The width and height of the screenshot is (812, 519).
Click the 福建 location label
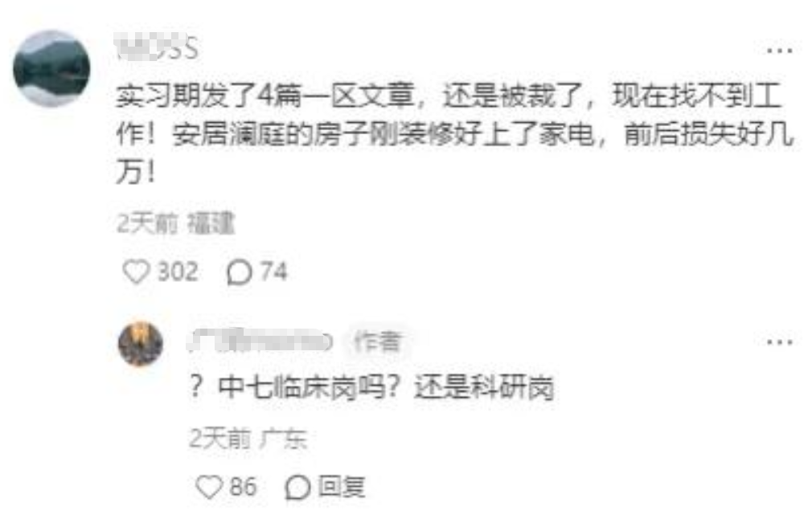click(211, 224)
